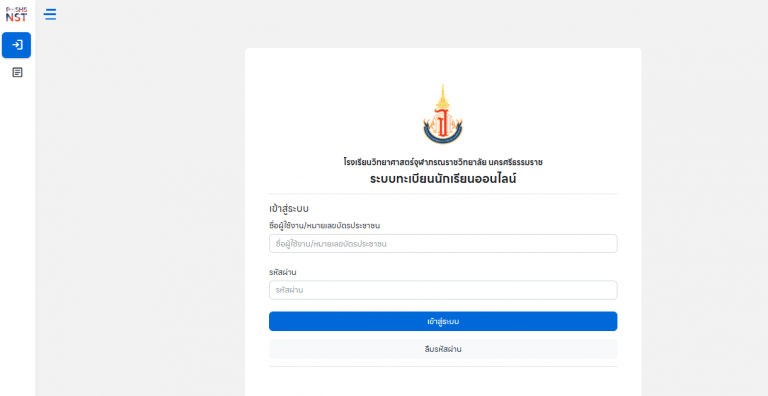Click the divider line under ลืมรหัสผ่าน
Image resolution: width=768 pixels, height=396 pixels.
coord(443,366)
